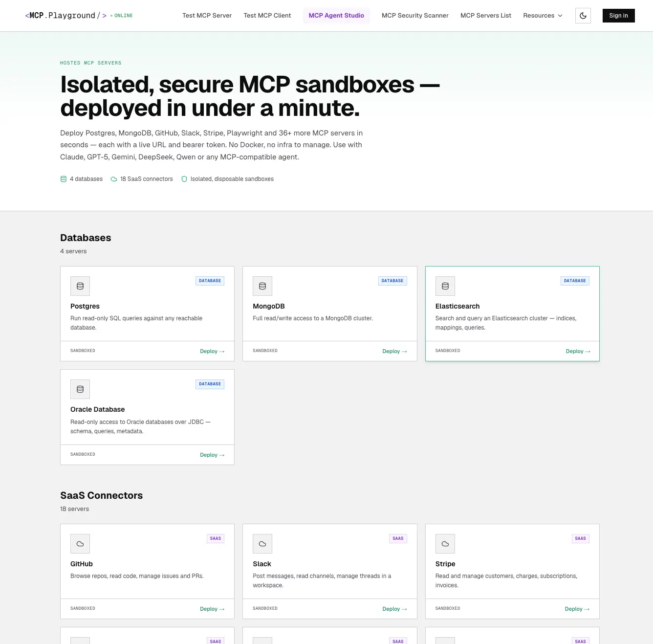Click the Postgres database icon
The width and height of the screenshot is (653, 644).
[80, 286]
